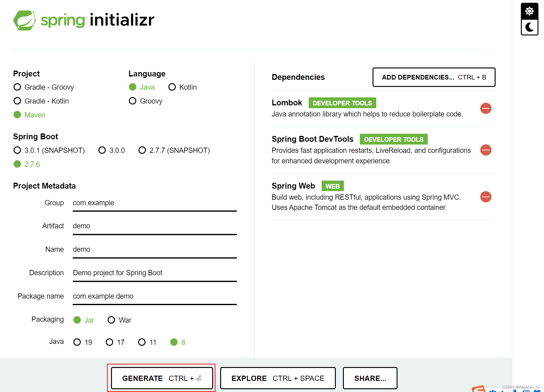Select Gradle - Kotlin project type

click(41, 101)
